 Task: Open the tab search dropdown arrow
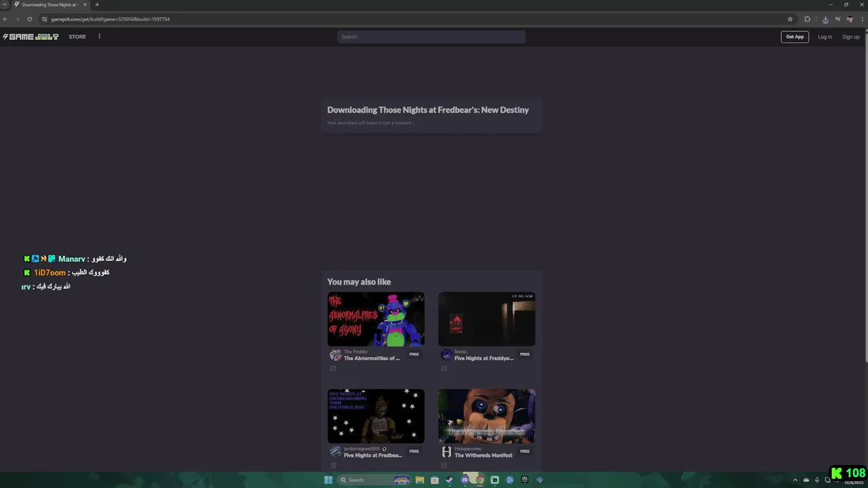pyautogui.click(x=5, y=5)
